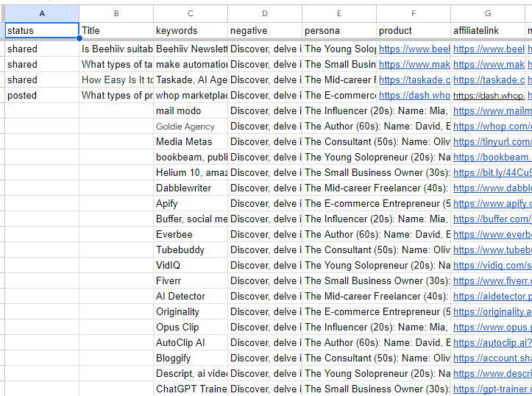Open the gpt-trainer affiliate link
This screenshot has height=396, width=532.
point(492,389)
